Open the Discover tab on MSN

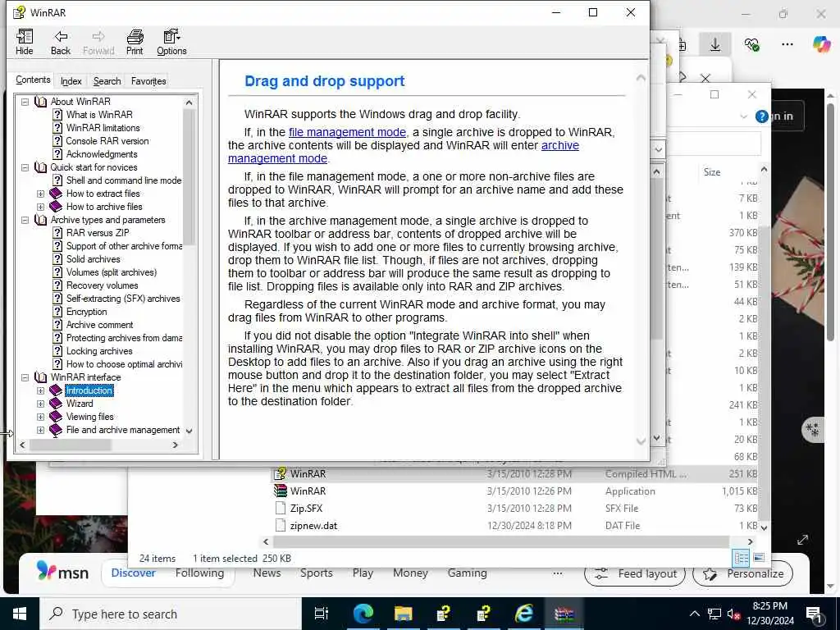[x=134, y=573]
